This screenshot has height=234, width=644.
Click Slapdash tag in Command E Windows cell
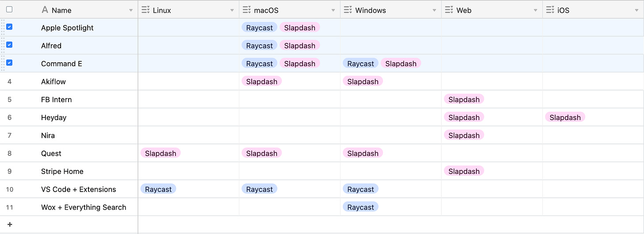[x=401, y=64]
